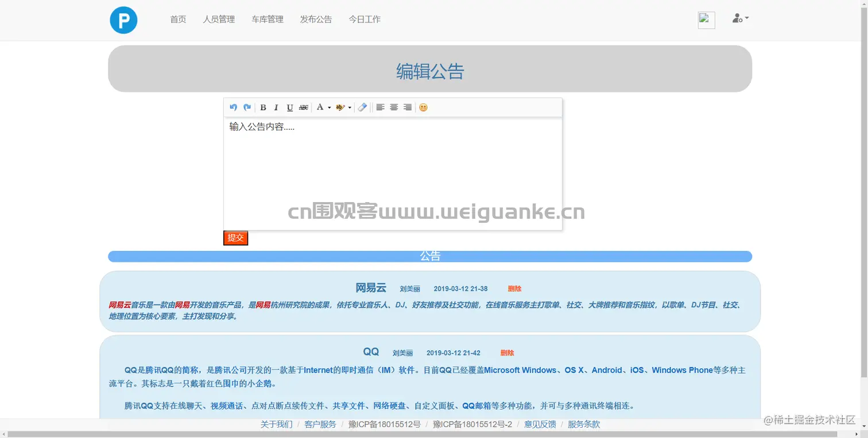
Task: Clear formatting with eraser icon
Action: (x=362, y=107)
